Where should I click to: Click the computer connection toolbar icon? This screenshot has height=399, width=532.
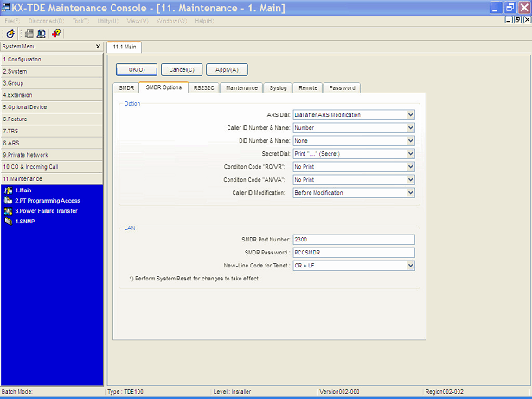tap(42, 33)
